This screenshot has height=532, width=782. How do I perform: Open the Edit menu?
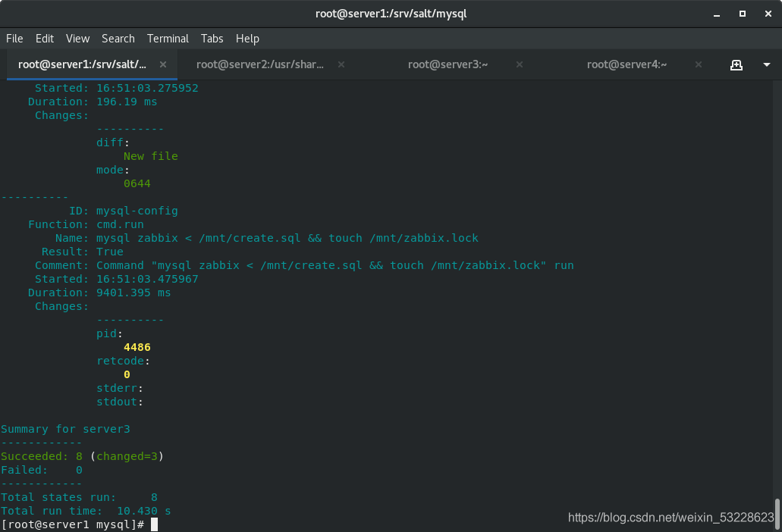[x=45, y=39]
